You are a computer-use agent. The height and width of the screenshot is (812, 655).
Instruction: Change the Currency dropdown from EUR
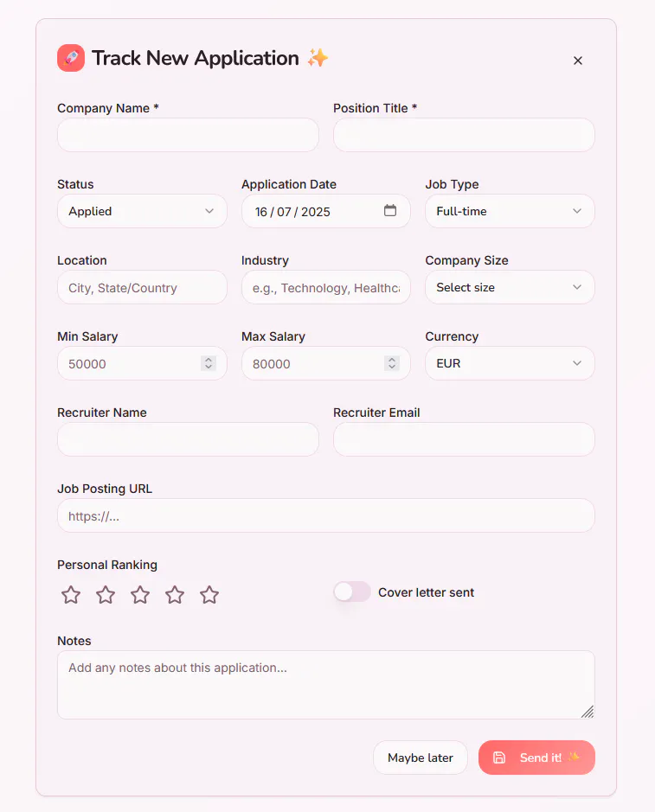click(510, 363)
